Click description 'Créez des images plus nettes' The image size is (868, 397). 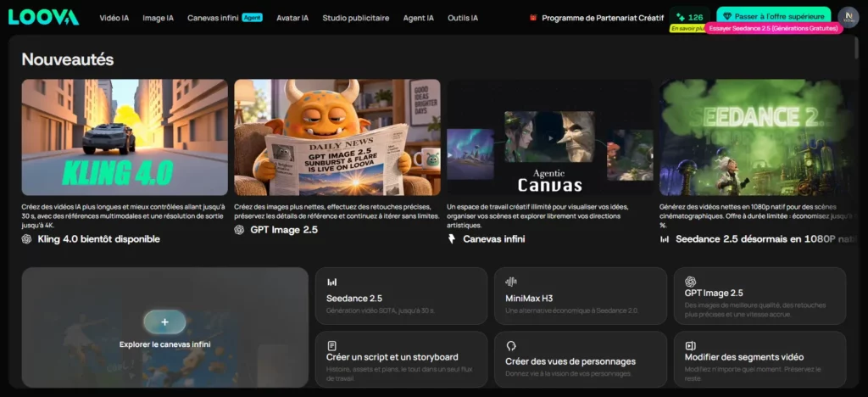[337, 211]
